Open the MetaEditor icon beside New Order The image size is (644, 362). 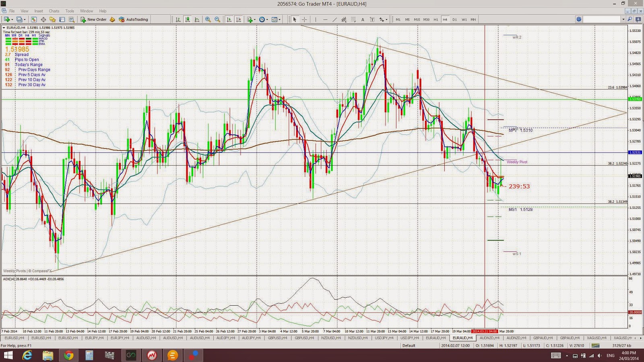112,19
